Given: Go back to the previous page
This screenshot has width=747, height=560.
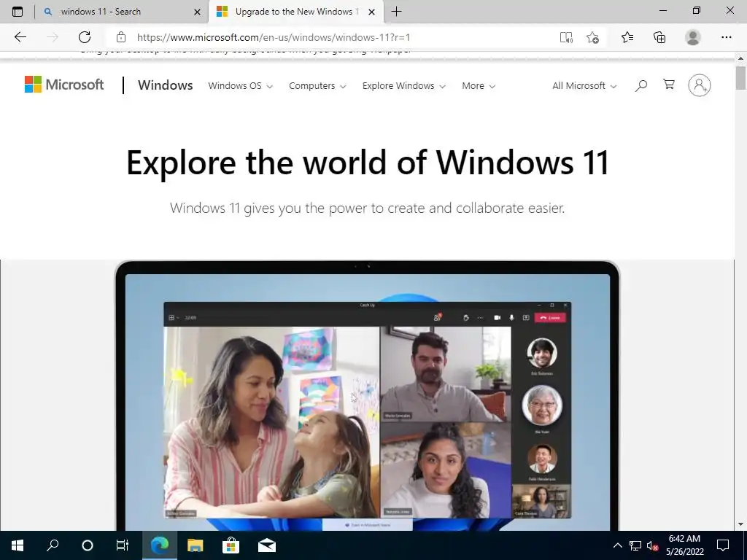Looking at the screenshot, I should tap(20, 37).
